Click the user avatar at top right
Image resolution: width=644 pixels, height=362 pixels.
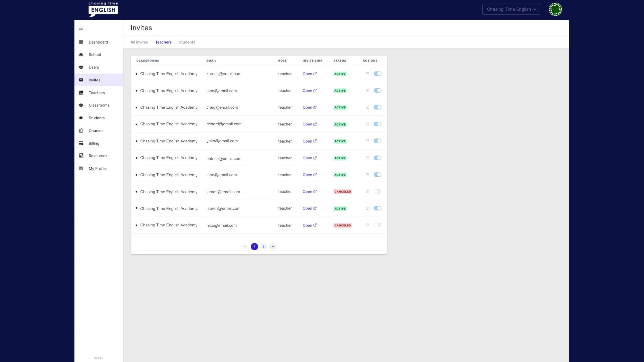point(555,9)
